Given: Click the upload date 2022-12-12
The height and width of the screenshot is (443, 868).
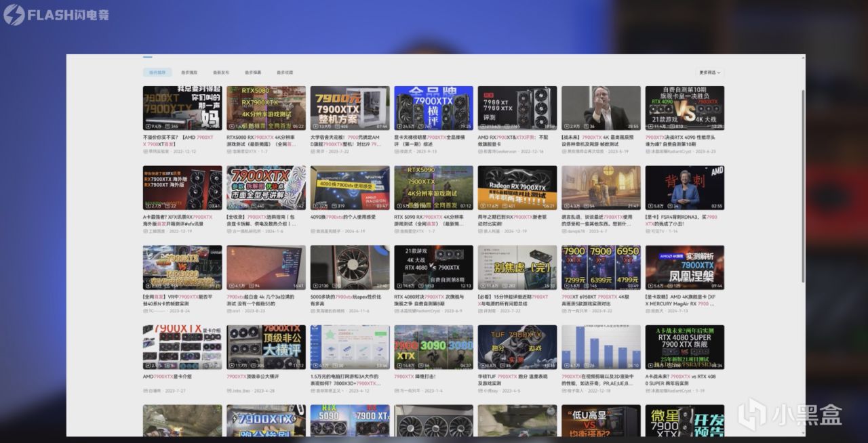Looking at the screenshot, I should pos(184,151).
